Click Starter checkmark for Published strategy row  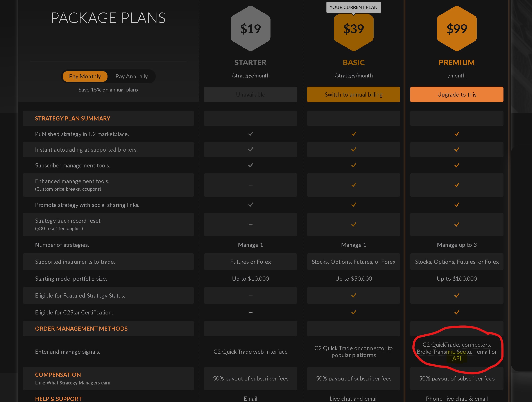(x=250, y=134)
